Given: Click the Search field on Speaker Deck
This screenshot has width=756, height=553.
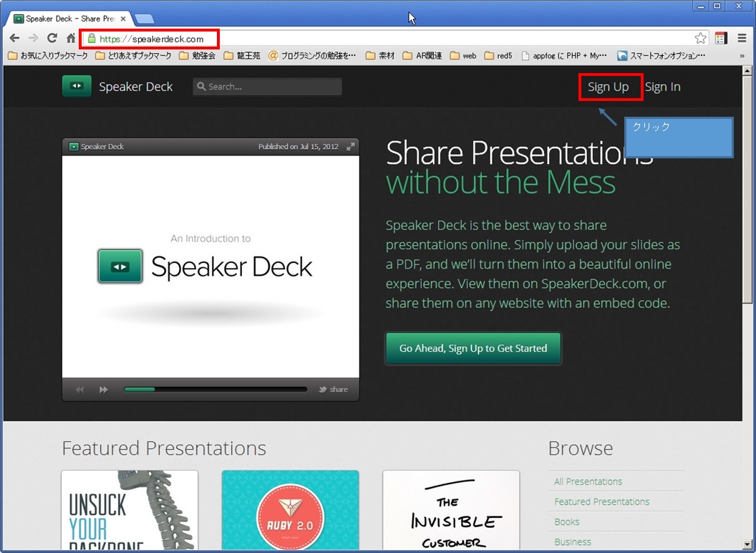Looking at the screenshot, I should tap(268, 87).
